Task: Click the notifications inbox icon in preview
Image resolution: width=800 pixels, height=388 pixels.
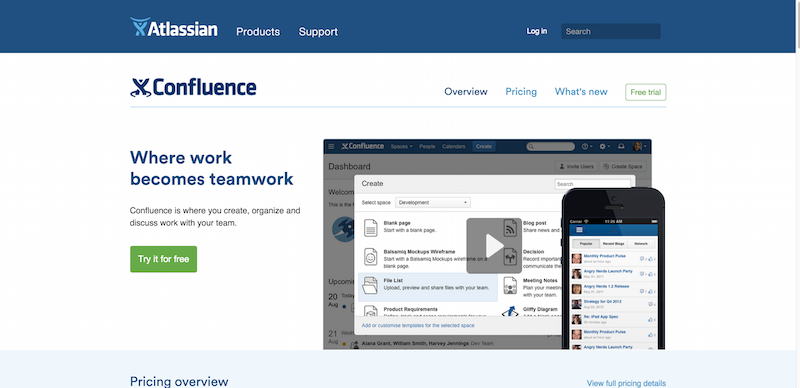Action: tap(621, 147)
